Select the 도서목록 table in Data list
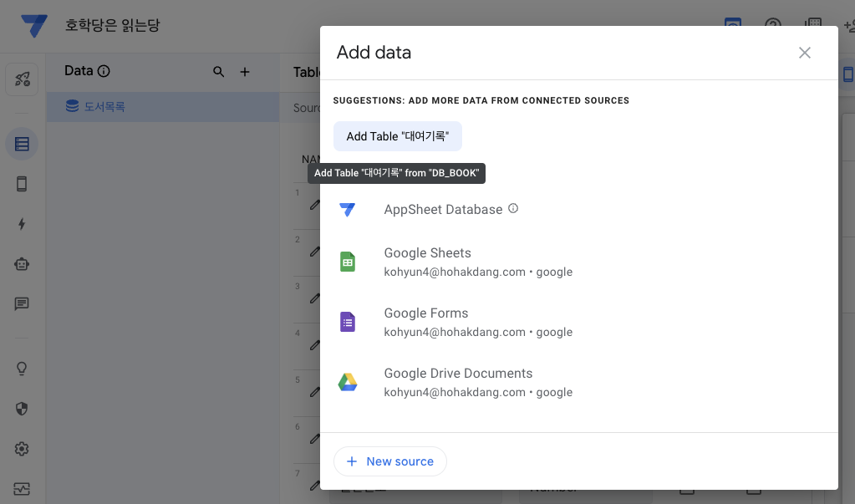855x504 pixels. [x=163, y=106]
